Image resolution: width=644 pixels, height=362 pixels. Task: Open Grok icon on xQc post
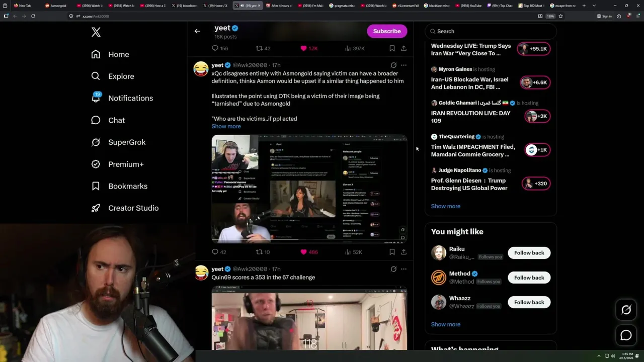tap(393, 65)
